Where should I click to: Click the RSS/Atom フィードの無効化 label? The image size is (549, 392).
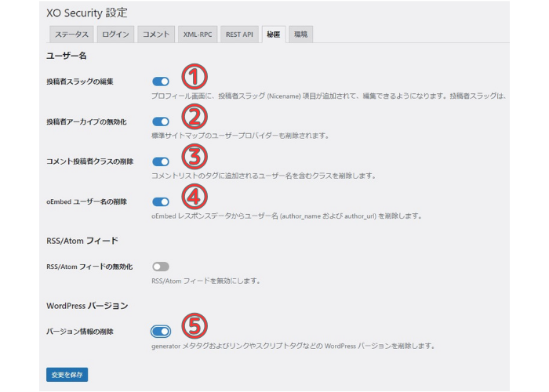click(x=89, y=267)
